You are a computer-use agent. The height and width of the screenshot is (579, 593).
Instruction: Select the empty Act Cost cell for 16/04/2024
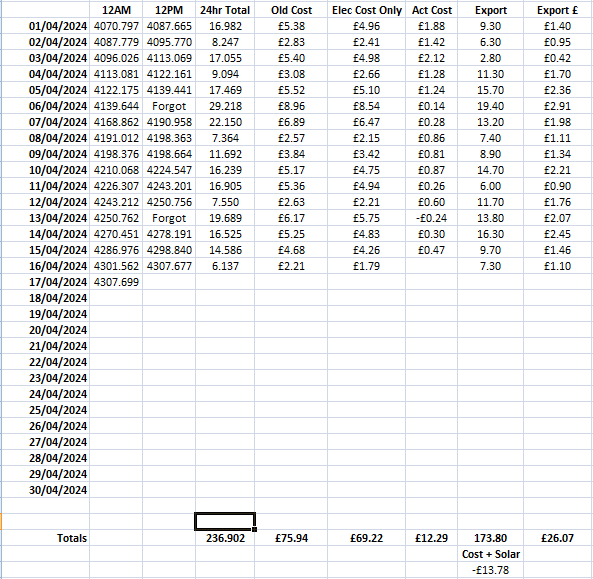point(432,266)
